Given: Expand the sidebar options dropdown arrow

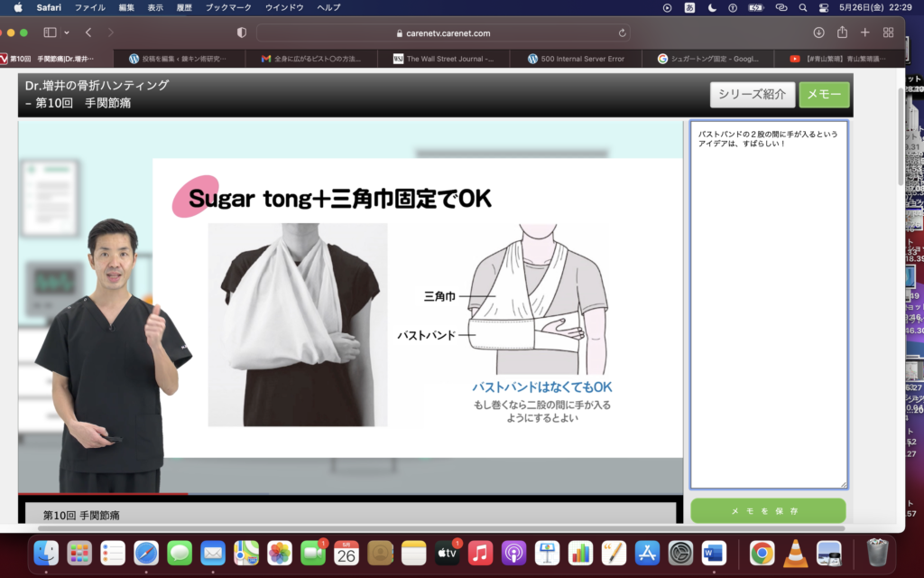Looking at the screenshot, I should pyautogui.click(x=67, y=33).
